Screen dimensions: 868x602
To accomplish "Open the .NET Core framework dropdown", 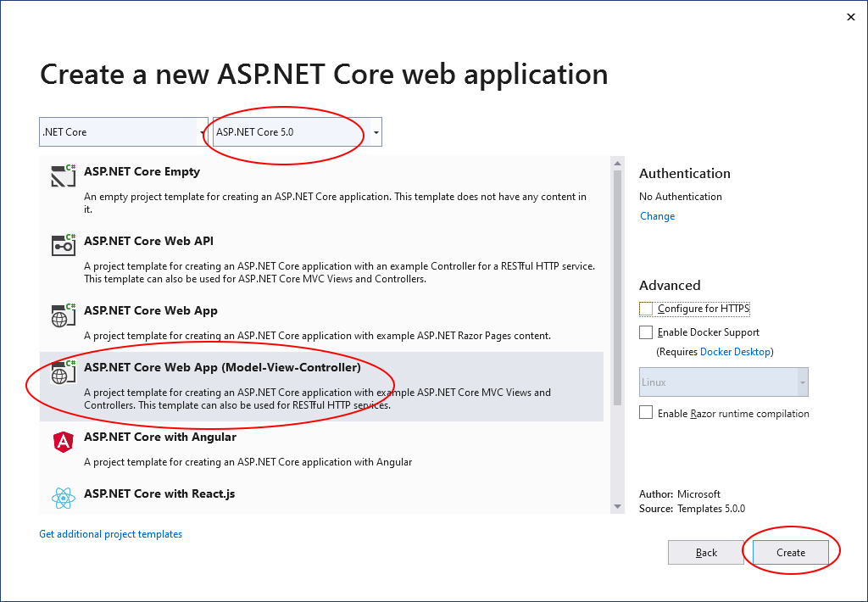I will point(124,131).
